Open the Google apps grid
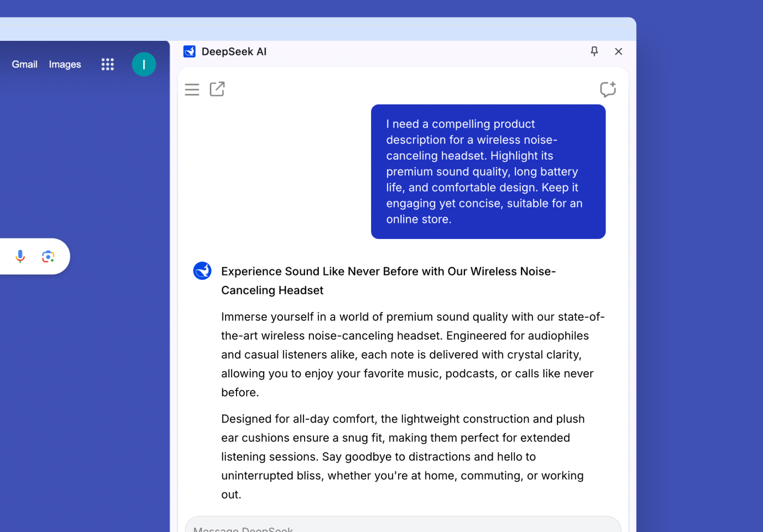 coord(107,64)
